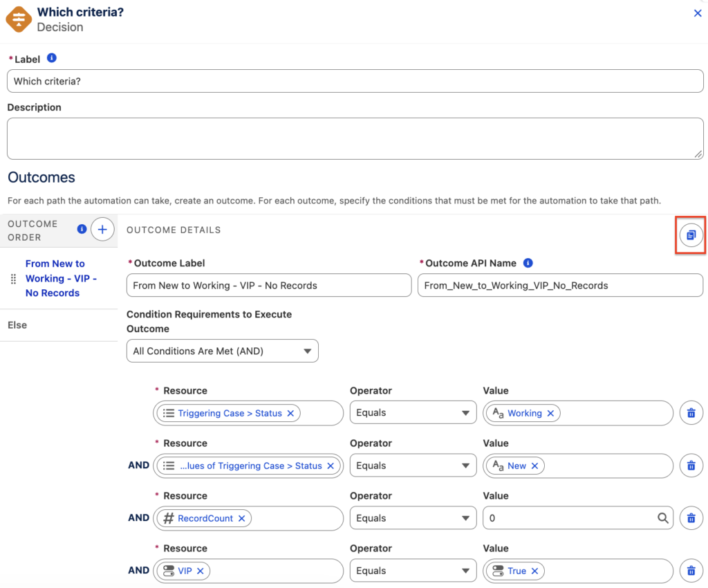Open Operator dropdown for RecordCount row
The height and width of the screenshot is (588, 708).
pyautogui.click(x=413, y=518)
